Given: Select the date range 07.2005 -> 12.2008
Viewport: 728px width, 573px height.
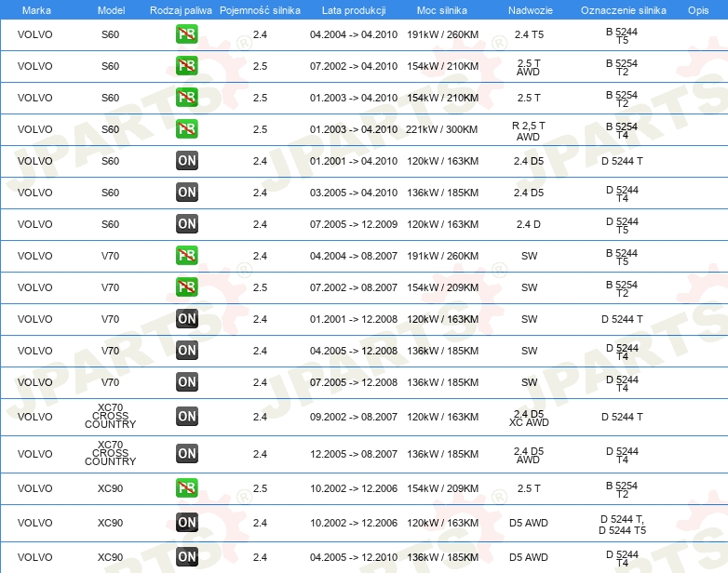Looking at the screenshot, I should pos(354,382).
